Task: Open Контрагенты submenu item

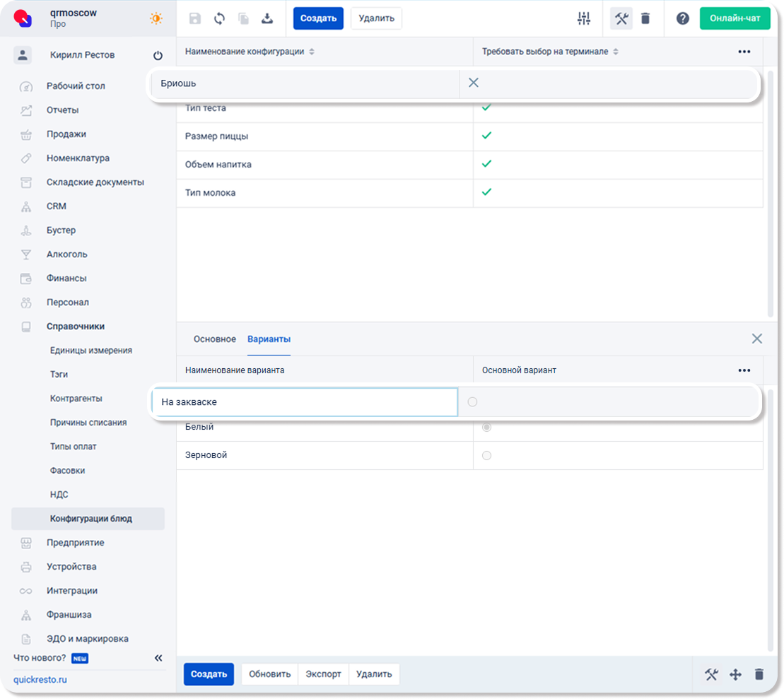Action: point(76,398)
